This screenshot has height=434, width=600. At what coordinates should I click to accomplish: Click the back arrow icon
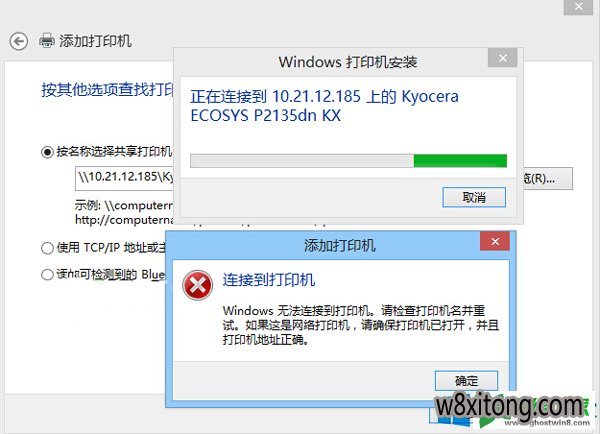(18, 41)
